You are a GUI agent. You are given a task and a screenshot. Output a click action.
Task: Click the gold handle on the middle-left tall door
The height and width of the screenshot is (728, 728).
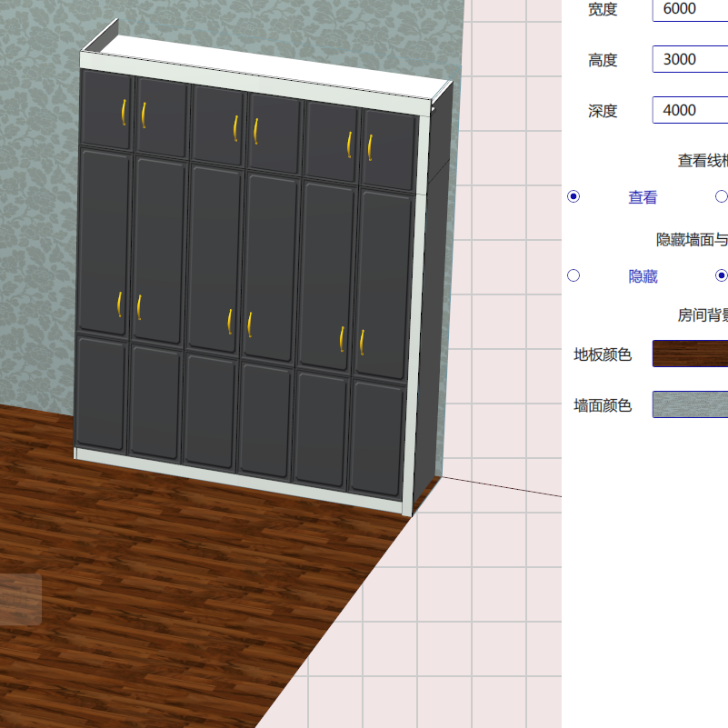pyautogui.click(x=118, y=305)
